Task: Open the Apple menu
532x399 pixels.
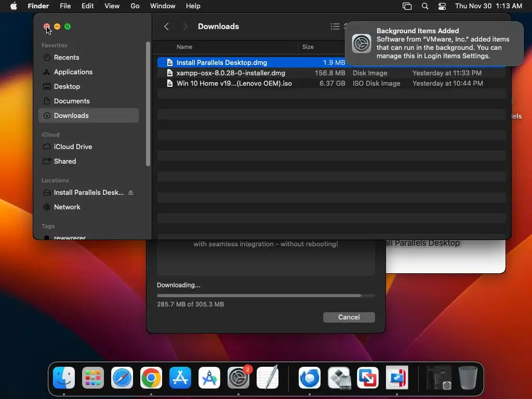Action: (x=14, y=6)
